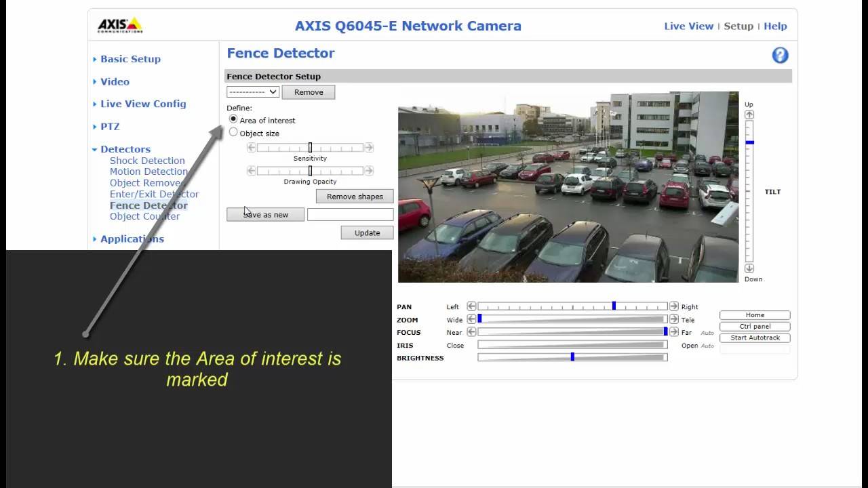The height and width of the screenshot is (488, 868).
Task: Click the PAN Right arrow
Action: tap(673, 306)
